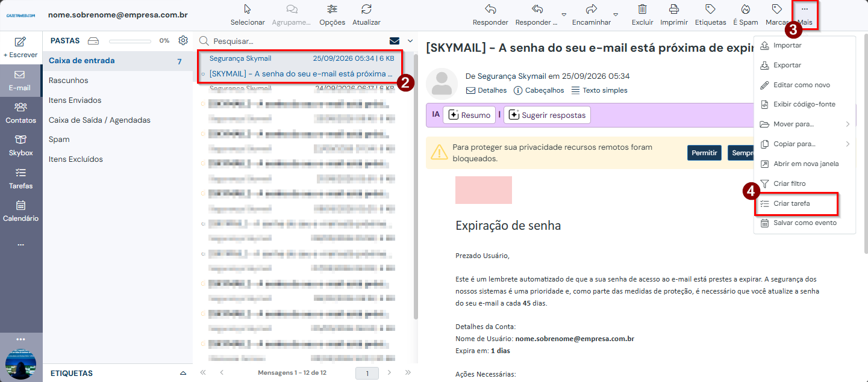
Task: Click the Selecionar cursor tool
Action: (x=248, y=9)
